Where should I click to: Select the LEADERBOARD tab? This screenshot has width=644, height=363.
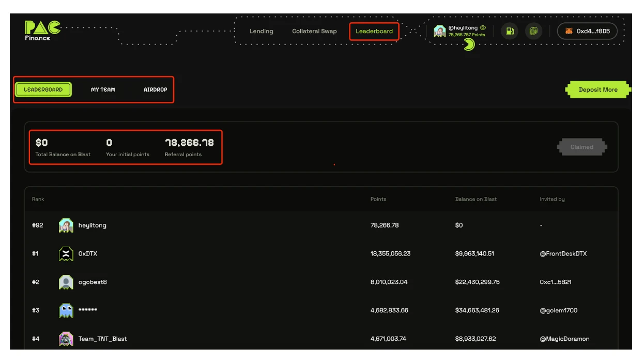click(x=43, y=89)
